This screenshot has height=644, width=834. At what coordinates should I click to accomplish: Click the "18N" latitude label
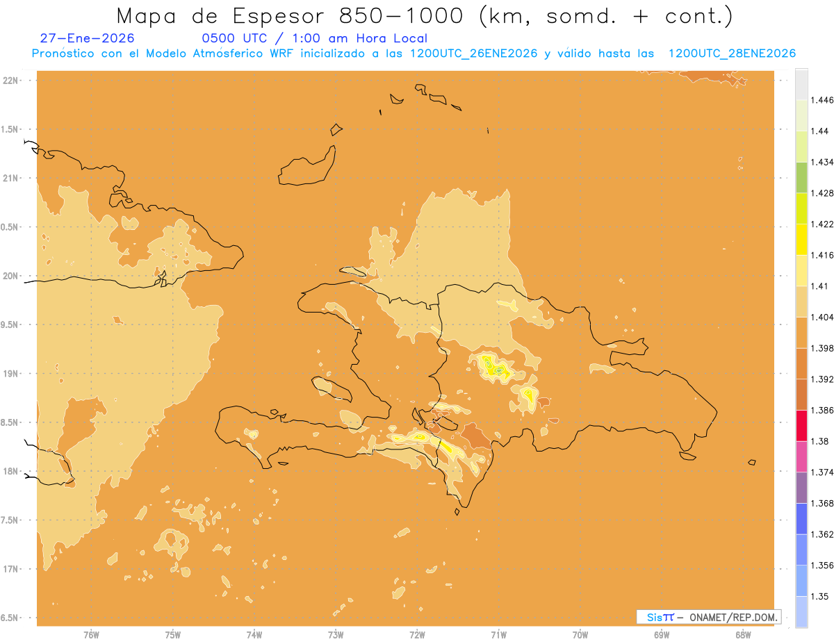coord(11,471)
